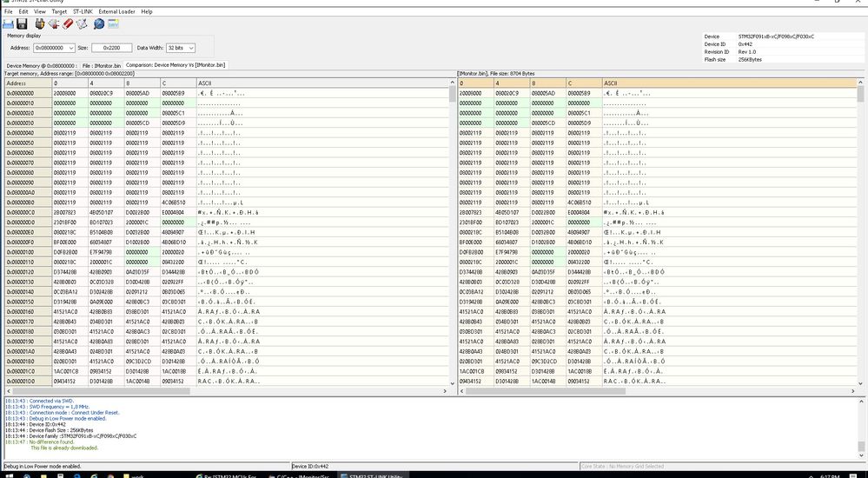Open the Target menu
This screenshot has height=478, width=868.
pyautogui.click(x=59, y=11)
